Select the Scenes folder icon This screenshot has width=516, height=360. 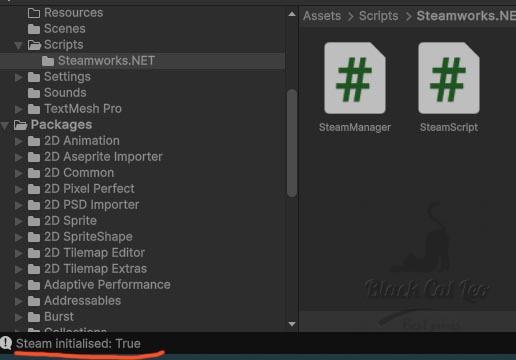coord(34,29)
